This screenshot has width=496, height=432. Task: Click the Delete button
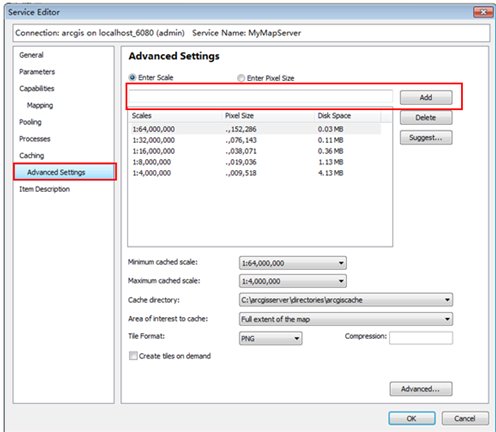[x=426, y=118]
